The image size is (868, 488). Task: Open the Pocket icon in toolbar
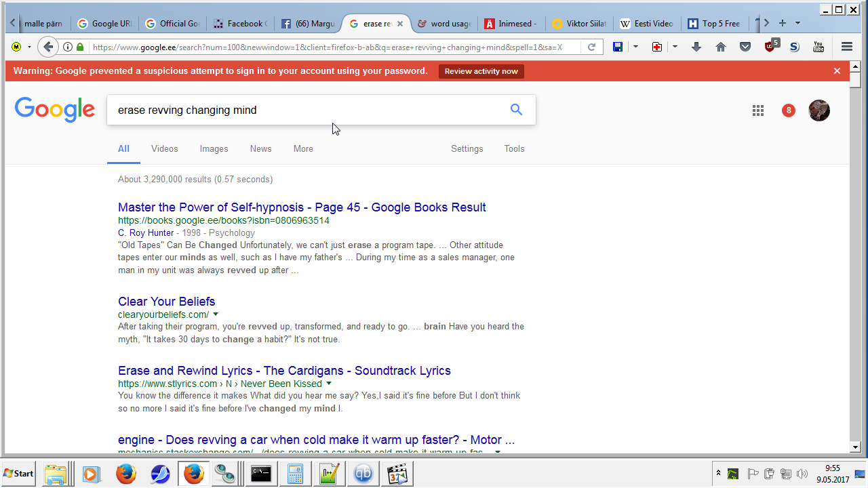pos(745,47)
